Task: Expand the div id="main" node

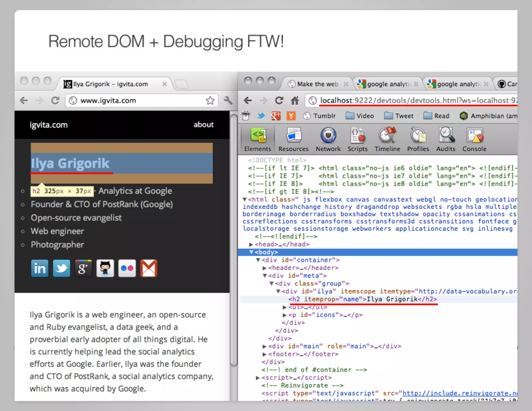Action: [264, 346]
